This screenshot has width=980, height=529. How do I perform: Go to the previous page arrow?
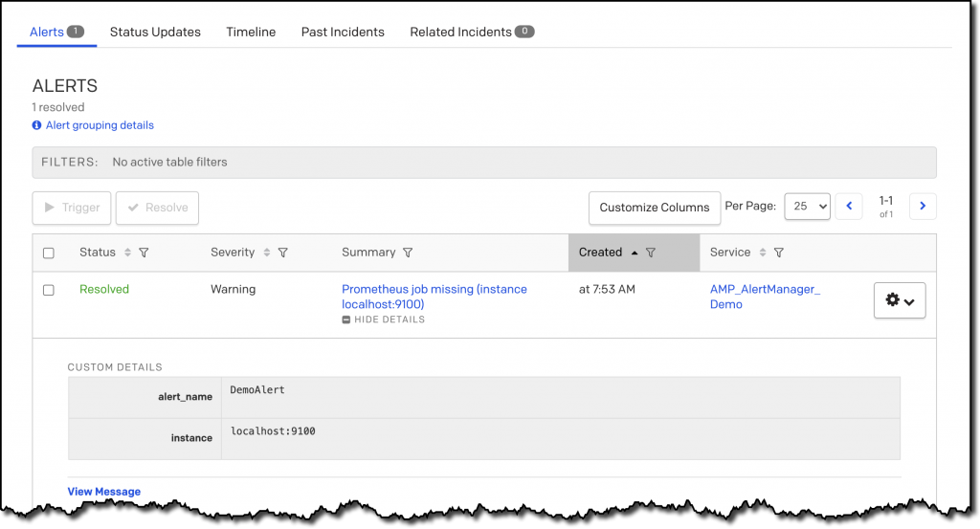849,206
